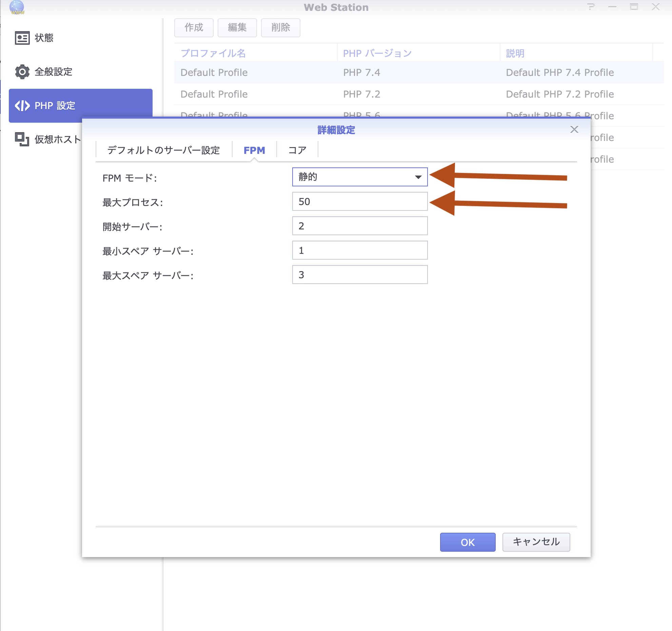Close the 詳細設定 dialog with X

tap(574, 129)
